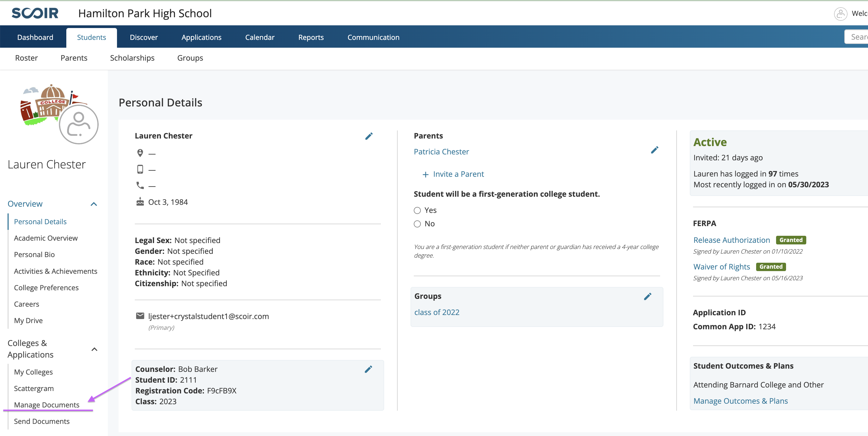This screenshot has height=436, width=868.
Task: Click the email envelope icon
Action: click(140, 316)
